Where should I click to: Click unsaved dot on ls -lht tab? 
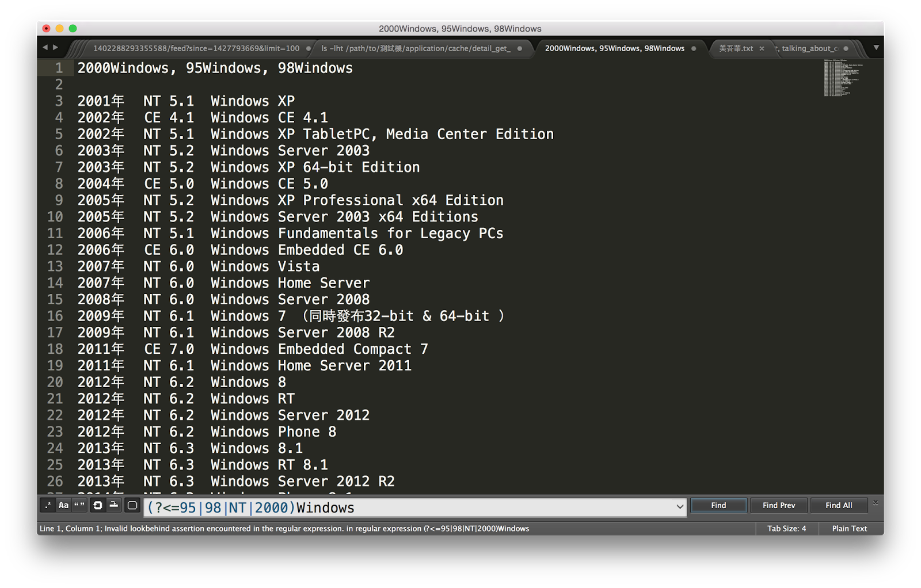(520, 48)
